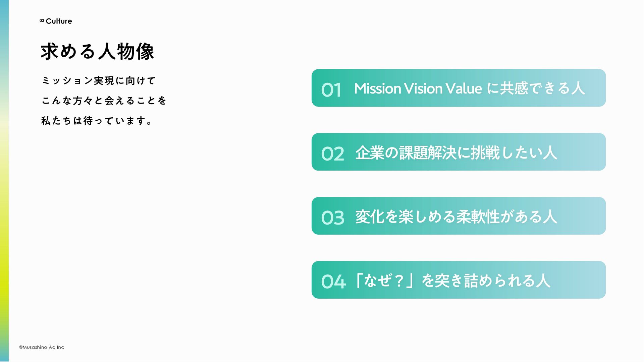Image resolution: width=644 pixels, height=362 pixels.
Task: Select the "企業の課題解決に挑戦したい人" text
Action: click(x=456, y=153)
